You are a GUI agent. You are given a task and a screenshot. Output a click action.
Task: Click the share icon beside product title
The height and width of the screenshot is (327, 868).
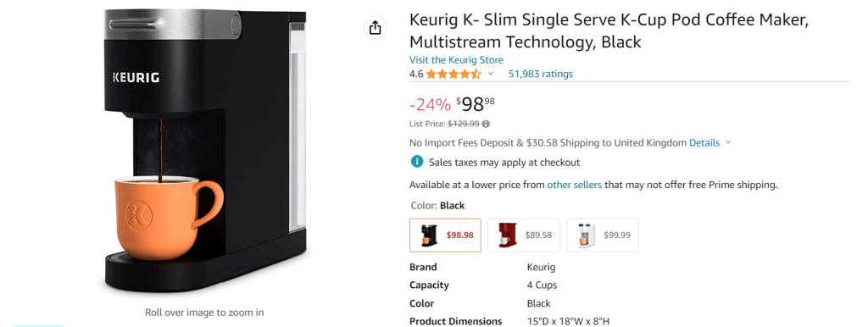pos(375,28)
